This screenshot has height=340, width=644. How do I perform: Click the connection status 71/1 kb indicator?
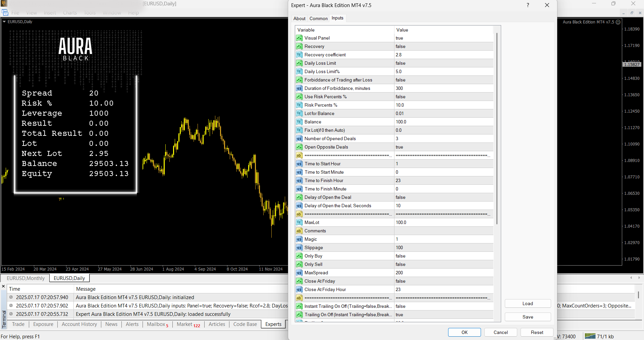[x=599, y=336]
